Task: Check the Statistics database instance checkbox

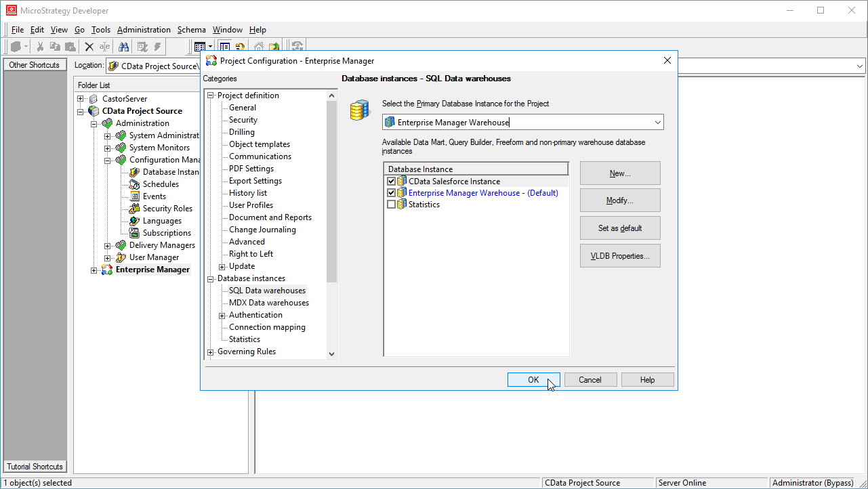Action: (391, 204)
